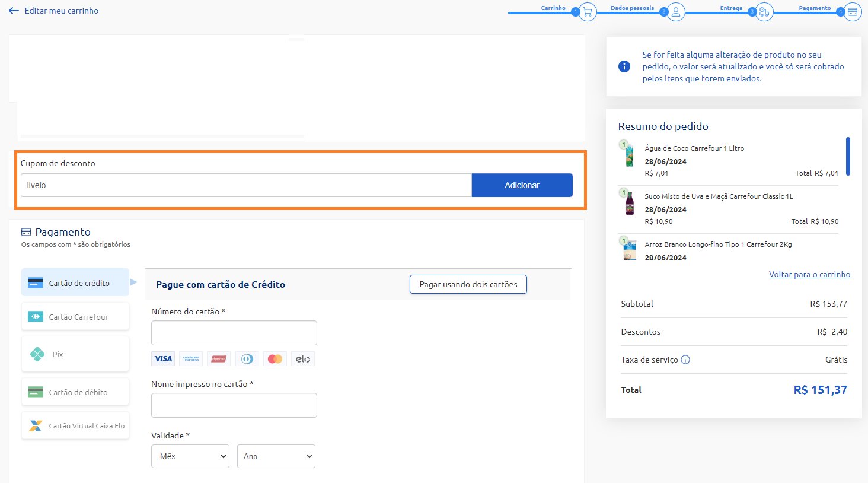Choose the Cartão Virtual Caixa Elo tab
Viewport: 868px width, 483px height.
[75, 425]
